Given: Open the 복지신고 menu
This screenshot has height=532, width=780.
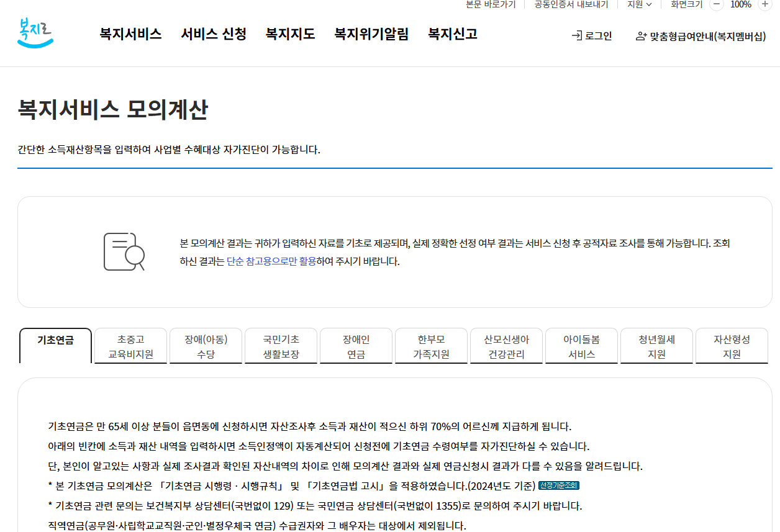Looking at the screenshot, I should (453, 34).
